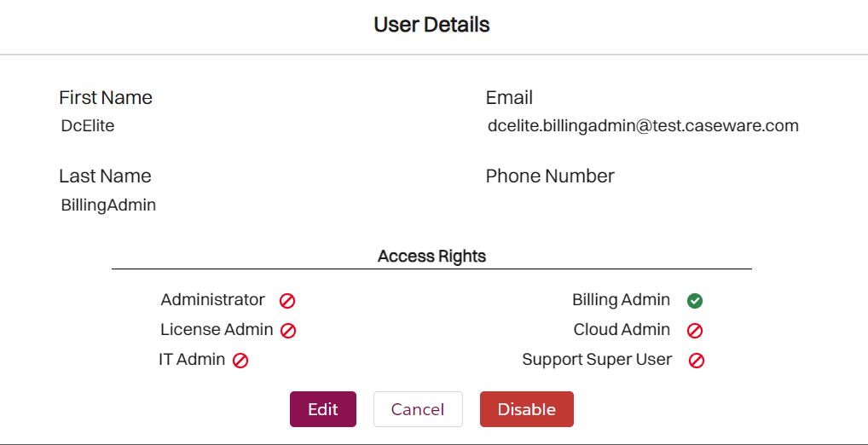Click the green Billing Admin checkmark icon
Screen dimensions: 868x445
(x=695, y=301)
